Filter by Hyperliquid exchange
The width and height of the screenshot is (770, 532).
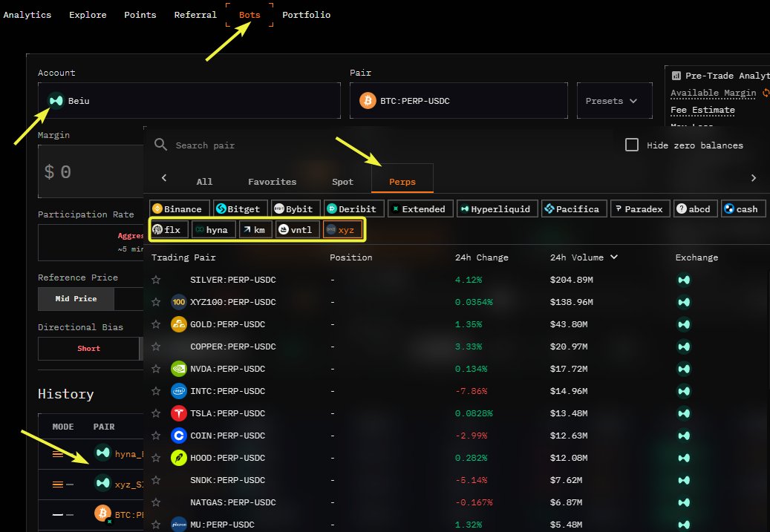497,208
